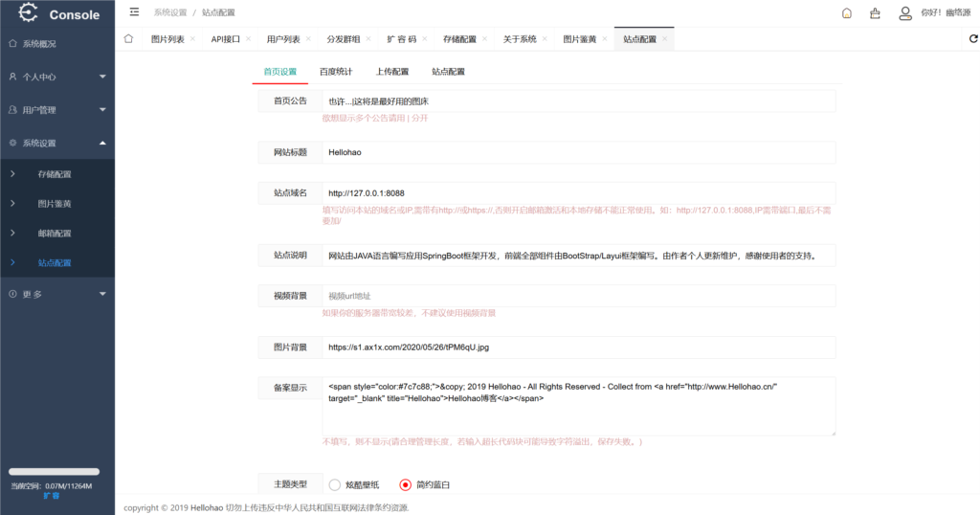Image resolution: width=980 pixels, height=515 pixels.
Task: Switch to the 关于系统 page tab
Action: (520, 38)
